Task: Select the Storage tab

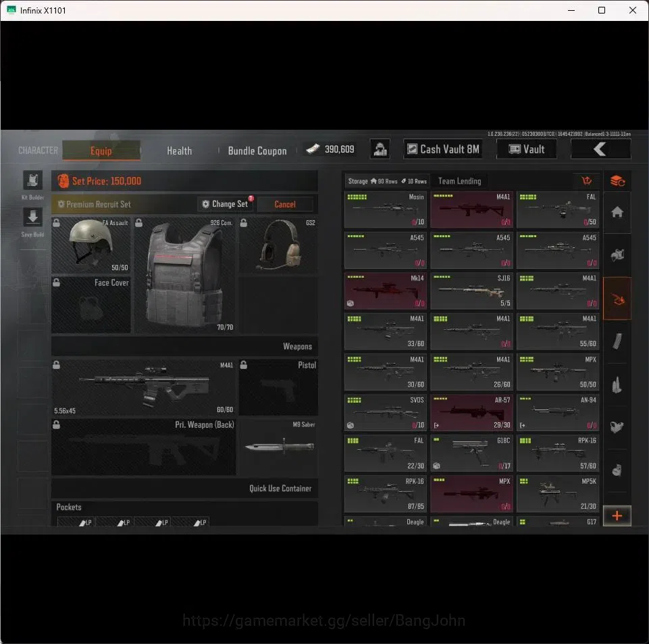Action: (387, 181)
